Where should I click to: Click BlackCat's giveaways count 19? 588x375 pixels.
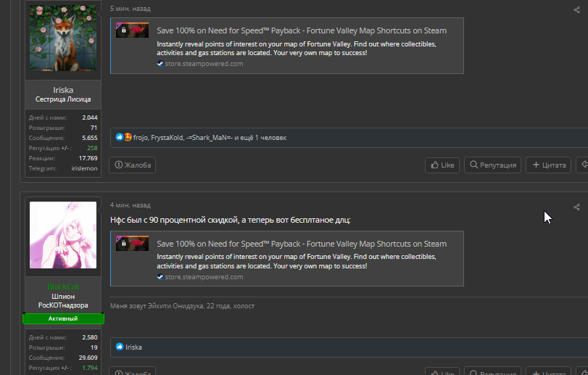tap(94, 347)
